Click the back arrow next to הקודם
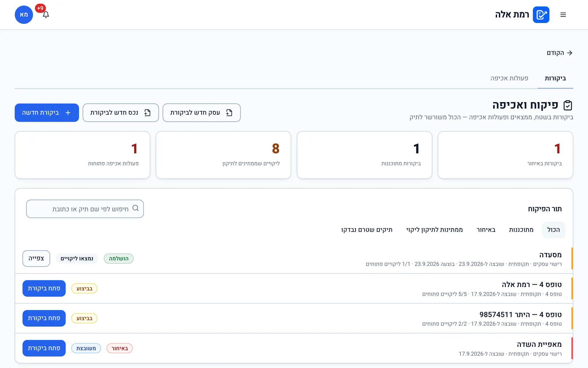Viewport: 588px width, 368px height. tap(570, 53)
